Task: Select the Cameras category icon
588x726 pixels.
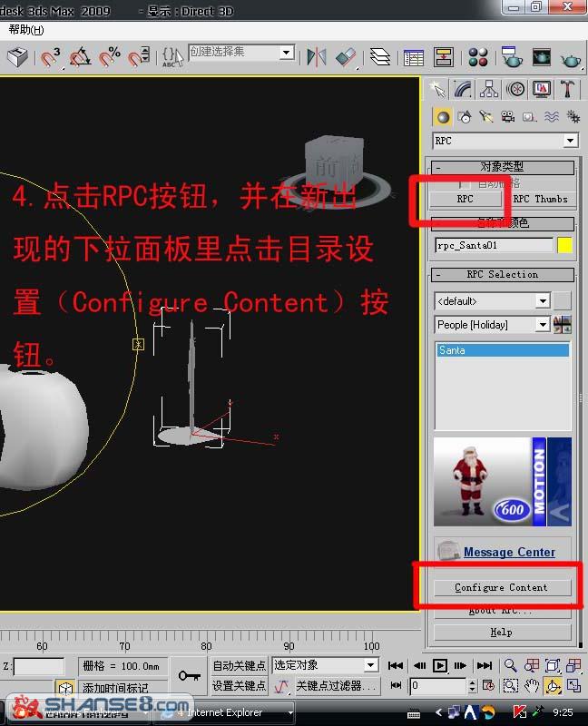Action: click(x=508, y=117)
